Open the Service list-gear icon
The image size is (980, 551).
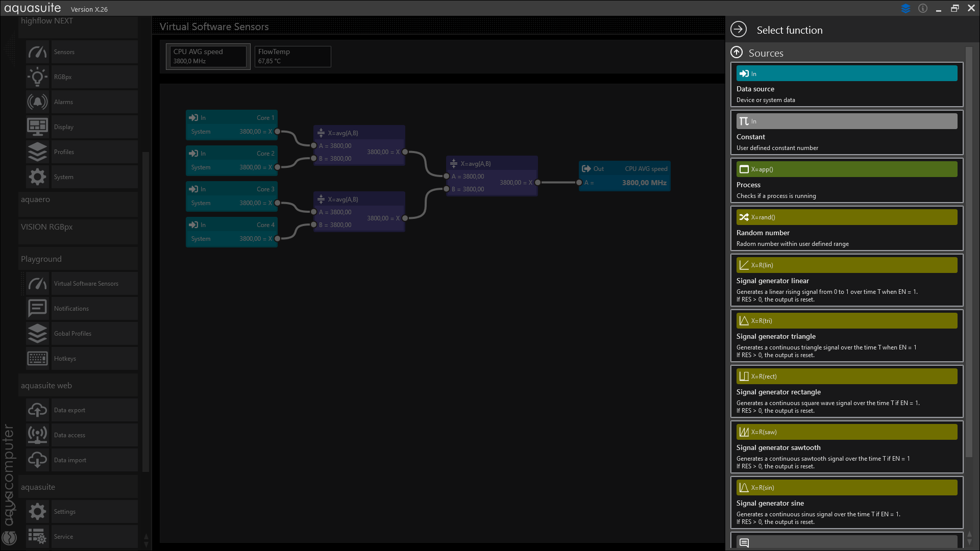click(37, 537)
